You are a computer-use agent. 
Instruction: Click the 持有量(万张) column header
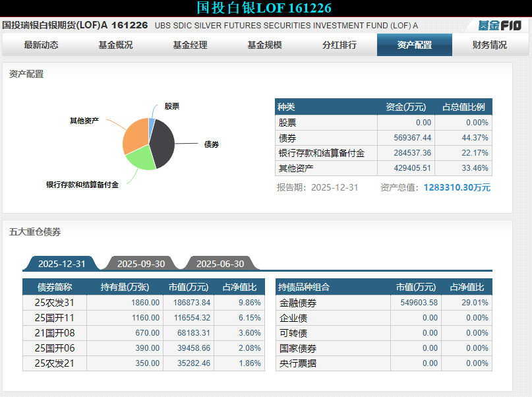[x=125, y=287]
